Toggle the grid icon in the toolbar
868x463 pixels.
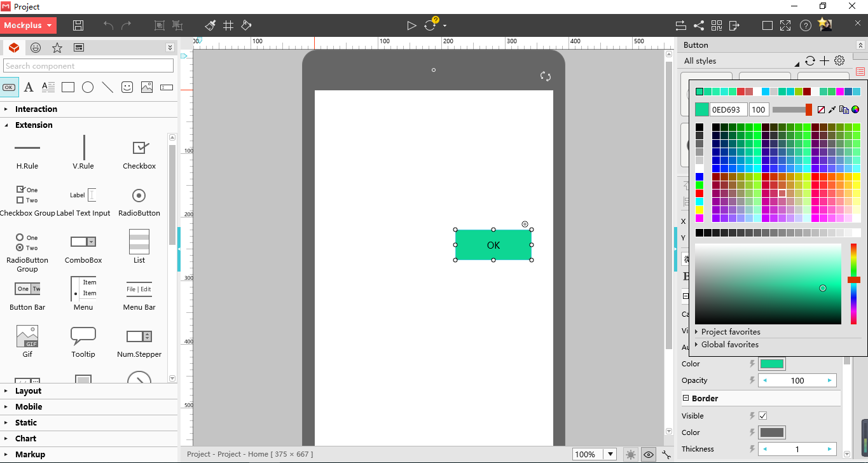coord(228,25)
